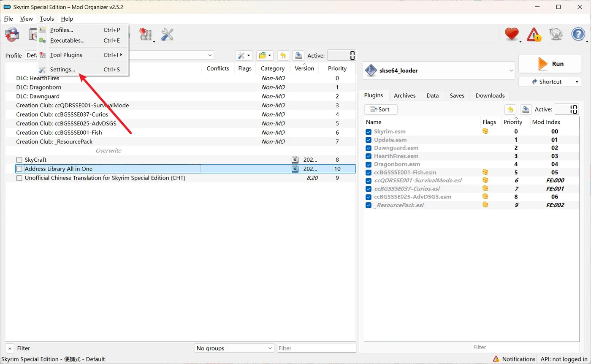Click the Sort plugins button
The height and width of the screenshot is (364, 591).
click(x=381, y=109)
